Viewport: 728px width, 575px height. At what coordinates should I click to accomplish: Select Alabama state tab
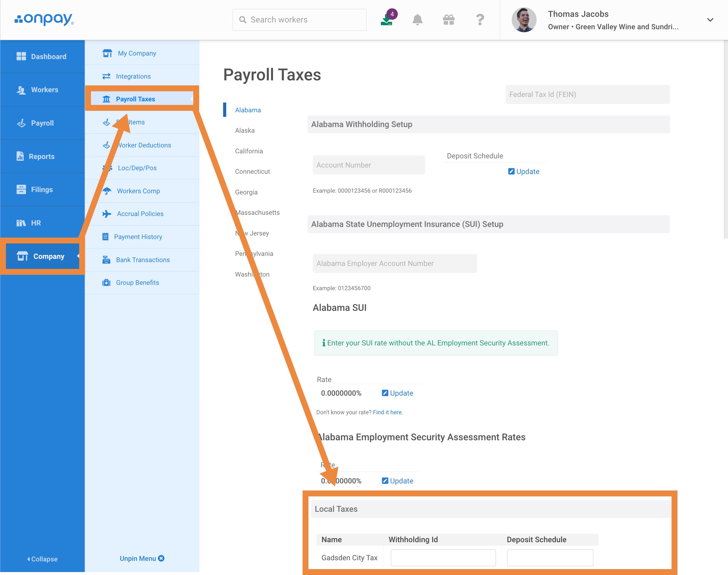[x=248, y=110]
